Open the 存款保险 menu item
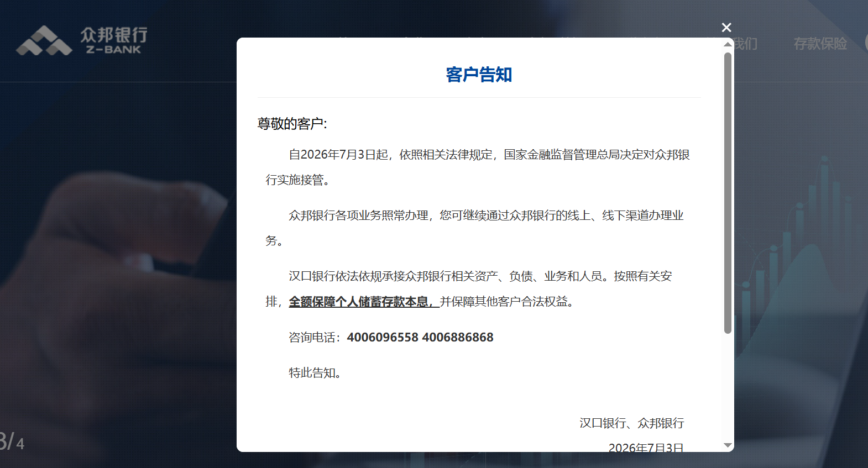 (820, 44)
